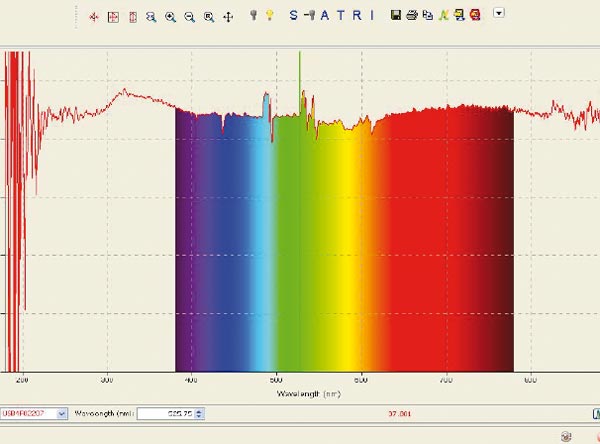The height and width of the screenshot is (444, 600).
Task: Switch to Reflection mode with R button
Action: point(357,16)
